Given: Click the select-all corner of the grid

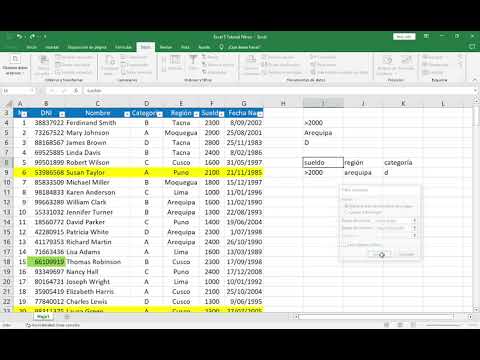Looking at the screenshot, I should coord(8,104).
